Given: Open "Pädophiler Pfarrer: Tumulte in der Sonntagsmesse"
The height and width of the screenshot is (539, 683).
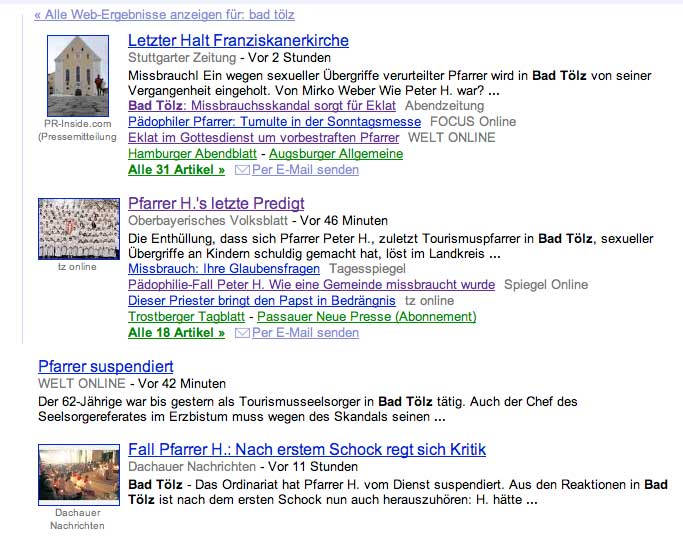Looking at the screenshot, I should click(x=275, y=121).
